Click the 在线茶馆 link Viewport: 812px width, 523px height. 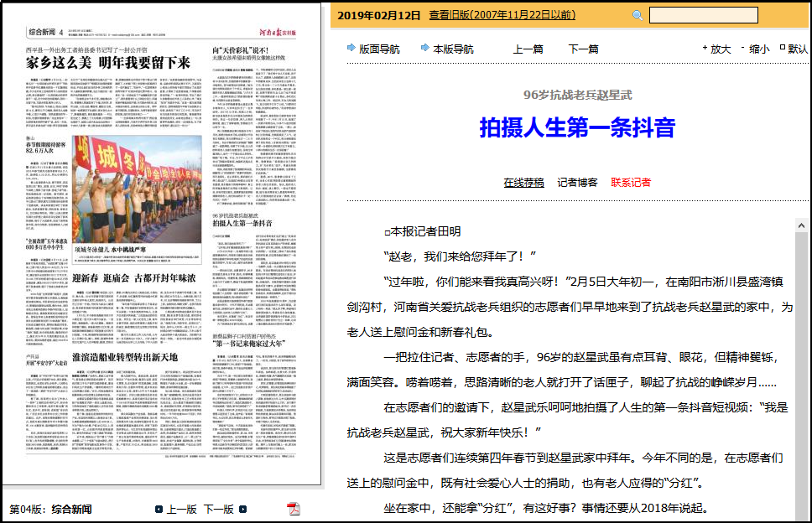click(523, 182)
